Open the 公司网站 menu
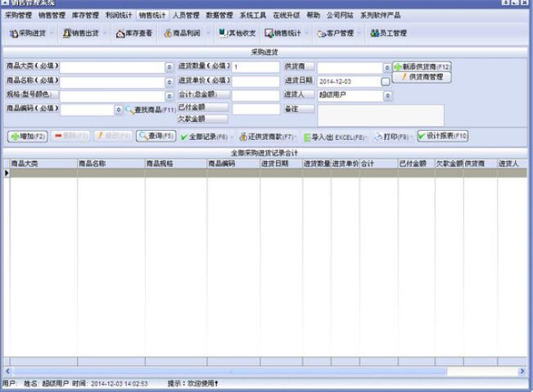 (340, 16)
